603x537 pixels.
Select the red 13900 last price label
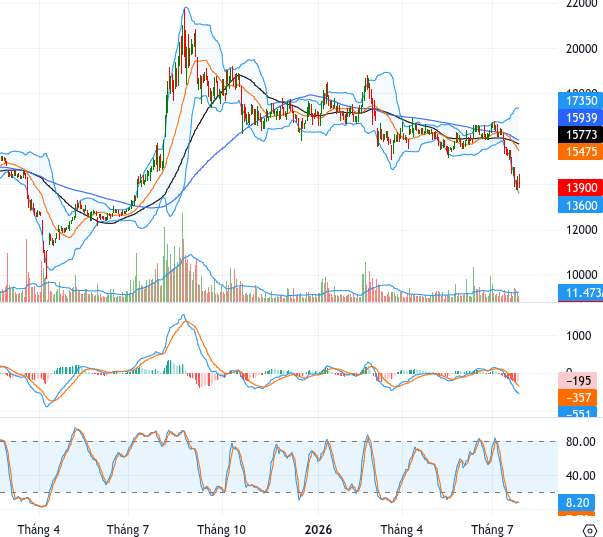[580, 188]
